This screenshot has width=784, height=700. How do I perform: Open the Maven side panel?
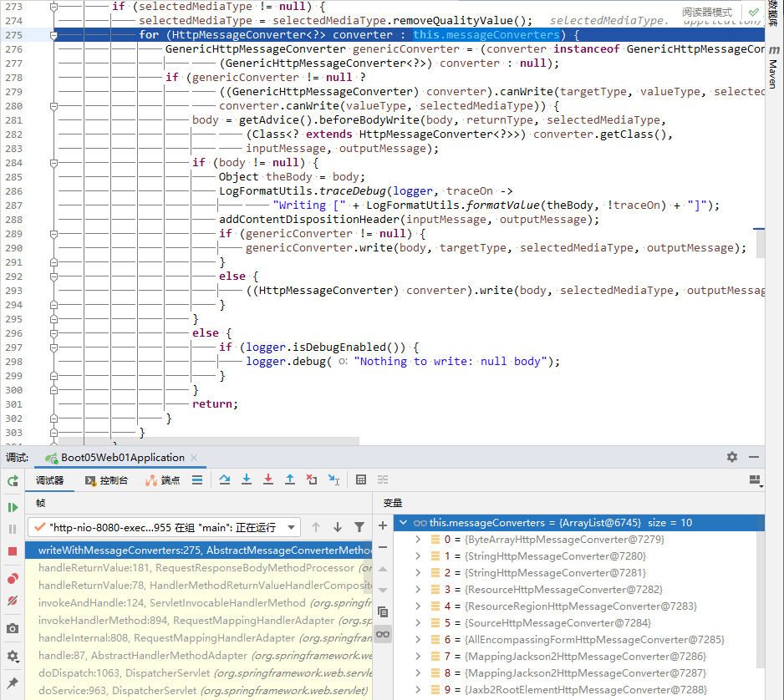pos(774,68)
